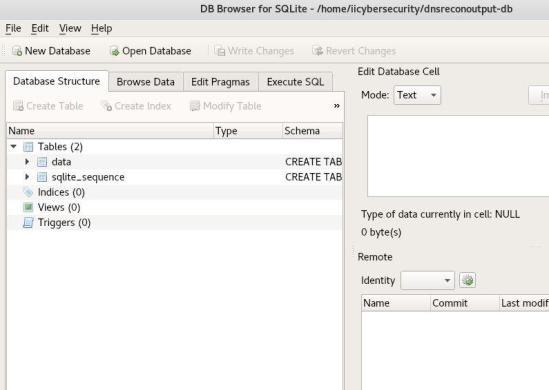This screenshot has height=390, width=549.
Task: Click the Type column header
Action: coord(248,131)
